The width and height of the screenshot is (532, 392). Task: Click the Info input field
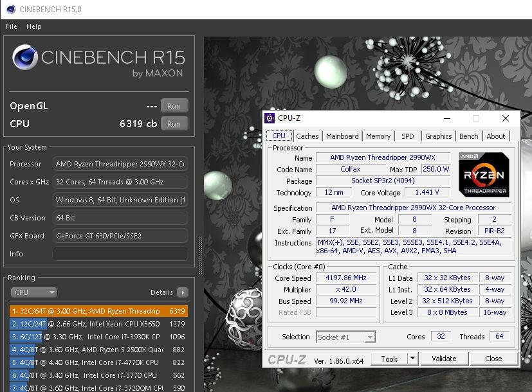(x=120, y=254)
